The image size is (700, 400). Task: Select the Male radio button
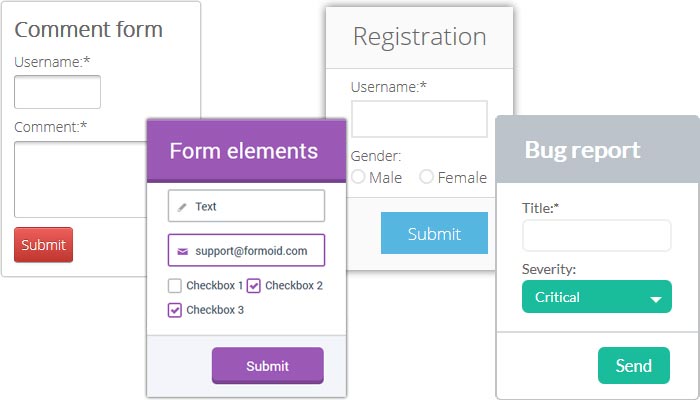358,177
